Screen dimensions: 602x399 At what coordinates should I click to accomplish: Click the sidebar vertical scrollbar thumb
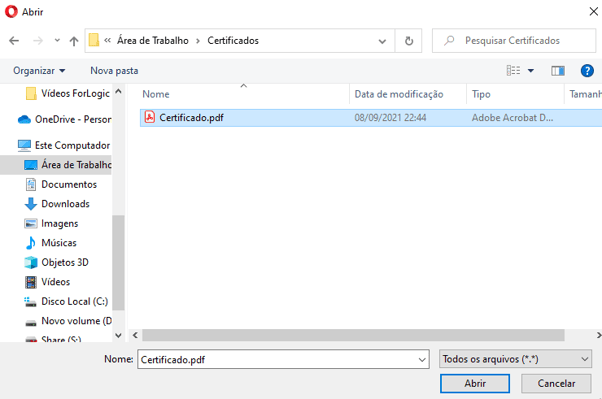[119, 262]
